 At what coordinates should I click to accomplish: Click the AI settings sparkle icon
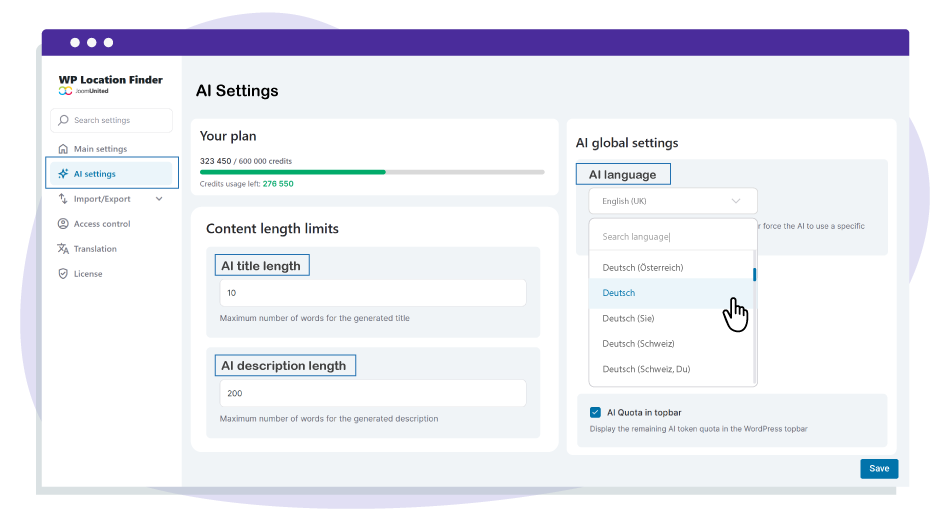pos(64,174)
